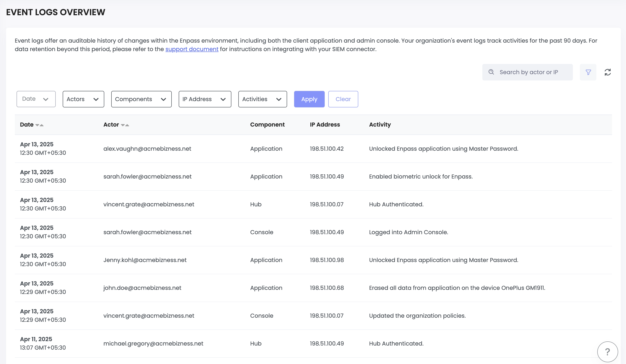The image size is (626, 364).
Task: Open the Activities filter dropdown
Action: pos(263,99)
